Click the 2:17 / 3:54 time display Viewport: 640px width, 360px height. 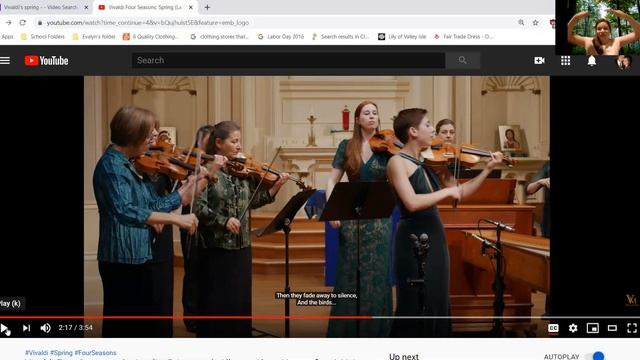(x=76, y=328)
